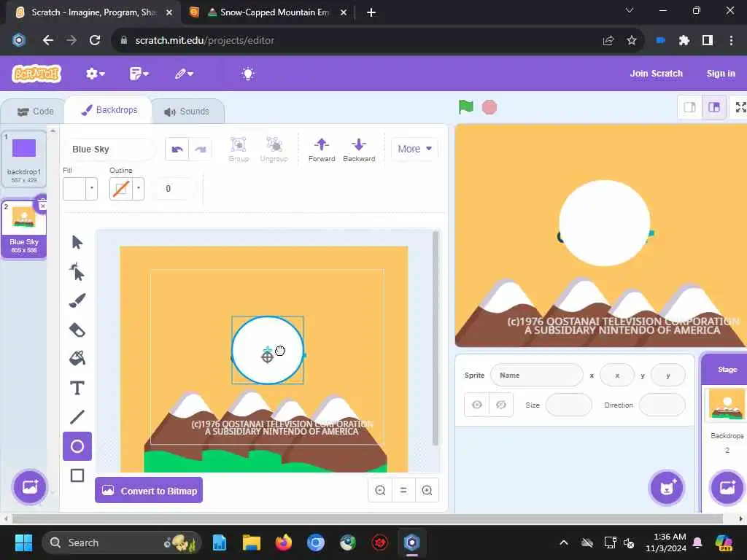
Task: Open the File menu dropdown
Action: click(139, 74)
